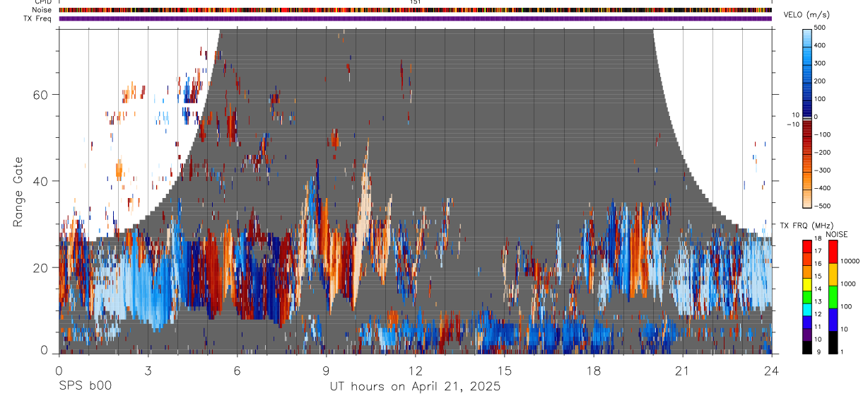Image resolution: width=868 pixels, height=401 pixels.
Task: Click the 18 hour tick label on time axis
Action: (x=594, y=371)
